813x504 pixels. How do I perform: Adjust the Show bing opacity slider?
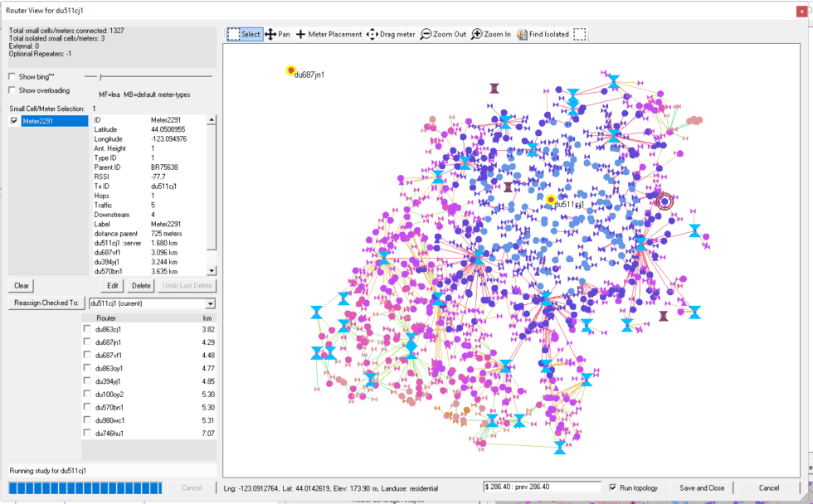99,76
